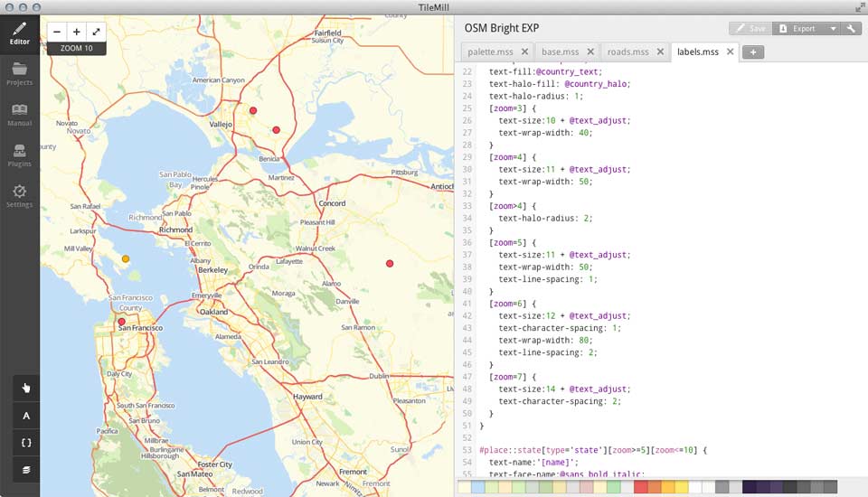The height and width of the screenshot is (497, 868).
Task: Click 'text-wrap-width: 40;' in the editor
Action: coord(545,133)
